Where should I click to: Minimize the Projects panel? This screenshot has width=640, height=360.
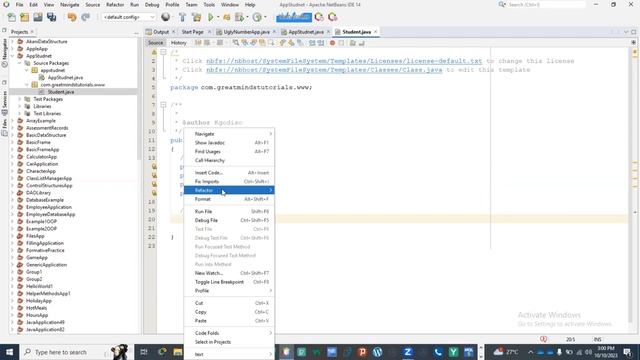(x=136, y=32)
